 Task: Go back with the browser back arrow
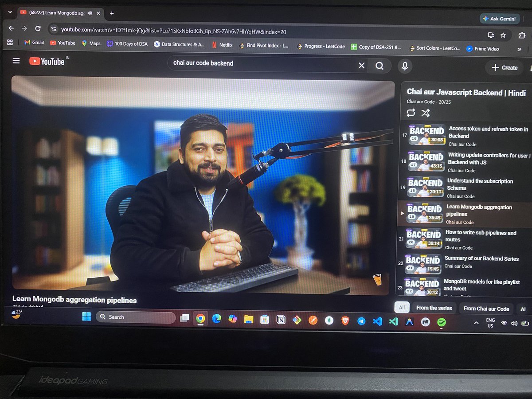coord(11,28)
